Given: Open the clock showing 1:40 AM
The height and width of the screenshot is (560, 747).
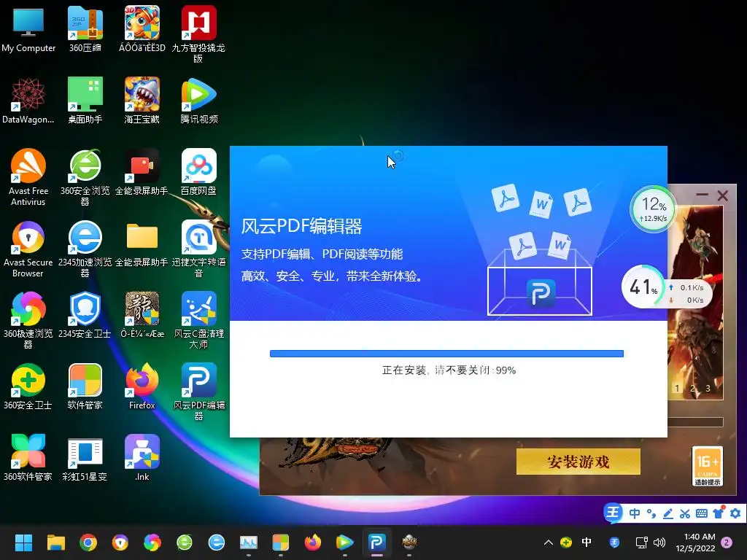Looking at the screenshot, I should [695, 542].
